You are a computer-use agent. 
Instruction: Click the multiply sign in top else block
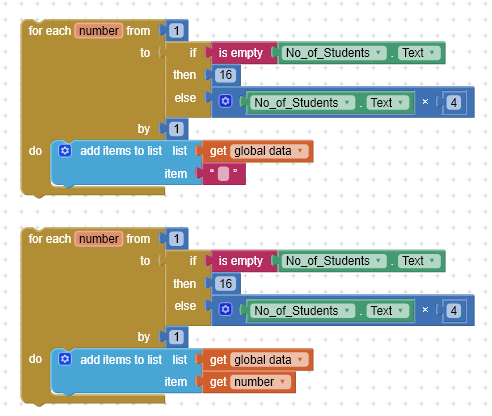pyautogui.click(x=425, y=102)
